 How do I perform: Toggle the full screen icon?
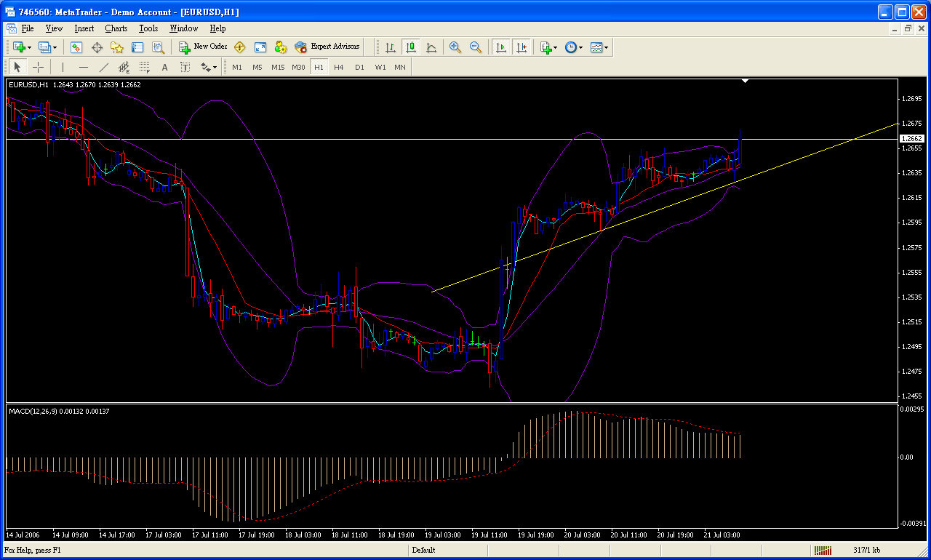coord(260,47)
